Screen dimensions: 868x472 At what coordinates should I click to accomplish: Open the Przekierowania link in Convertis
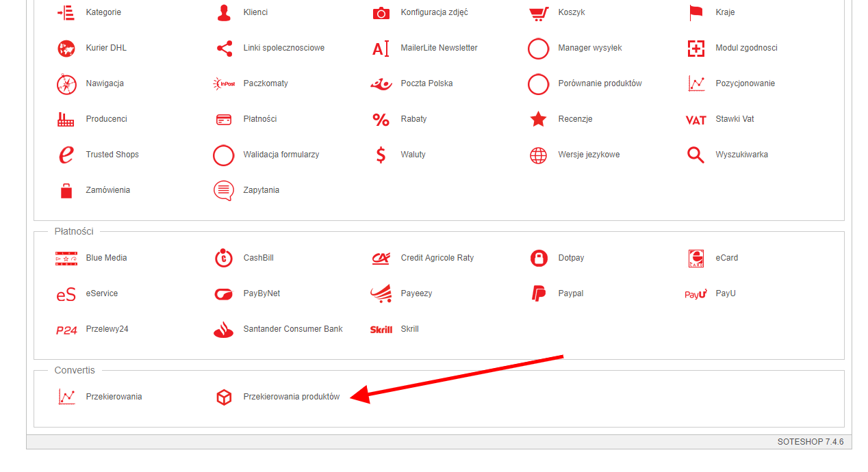(x=114, y=397)
